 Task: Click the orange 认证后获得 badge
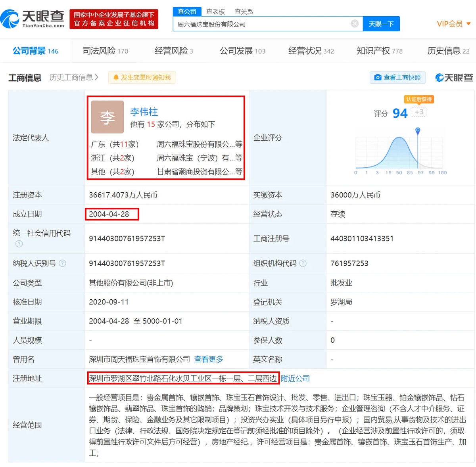[x=419, y=99]
